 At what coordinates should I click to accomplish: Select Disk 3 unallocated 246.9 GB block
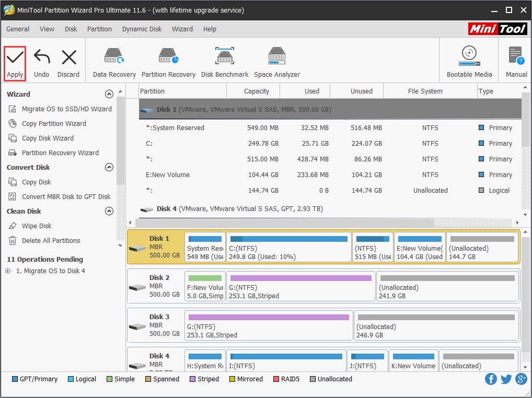click(436, 325)
